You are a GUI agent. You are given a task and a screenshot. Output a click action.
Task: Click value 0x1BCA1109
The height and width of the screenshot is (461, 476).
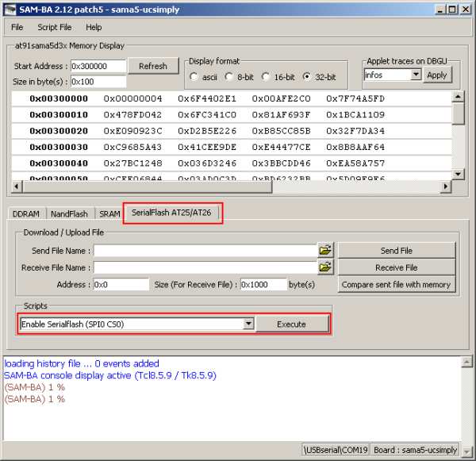[355, 115]
